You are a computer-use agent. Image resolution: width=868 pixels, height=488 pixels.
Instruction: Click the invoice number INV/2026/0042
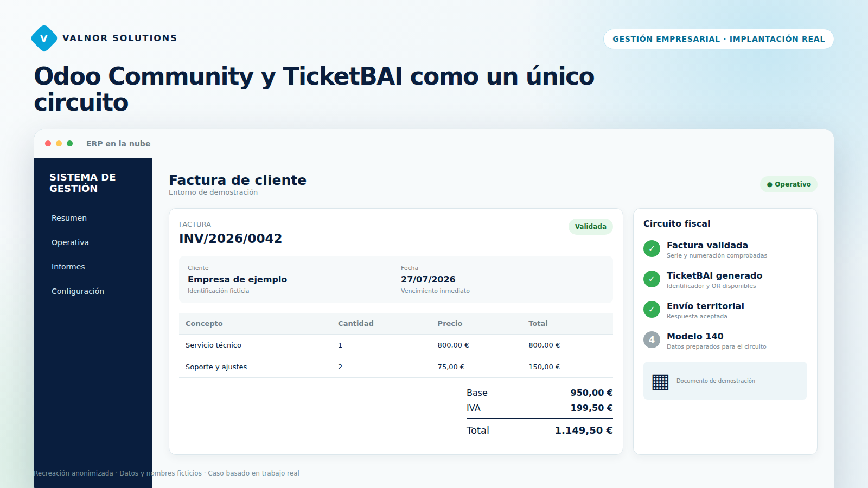click(x=231, y=239)
